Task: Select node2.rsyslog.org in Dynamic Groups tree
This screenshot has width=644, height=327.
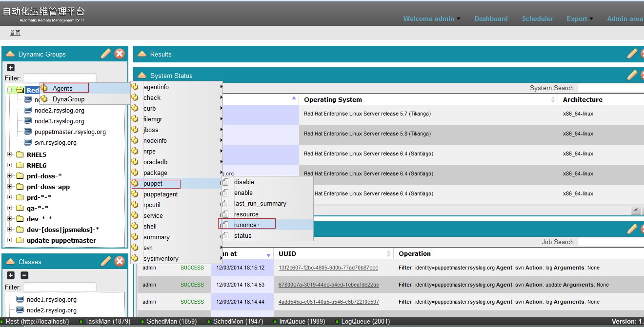Action: pos(59,111)
